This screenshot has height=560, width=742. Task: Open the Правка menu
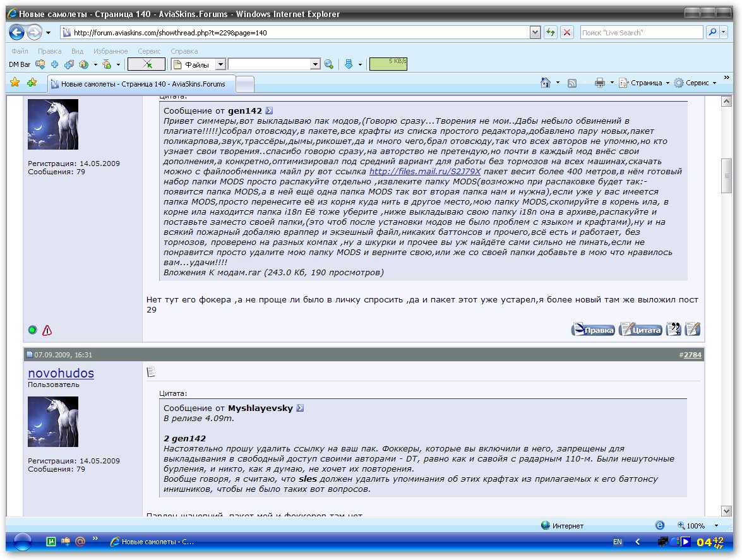click(50, 51)
